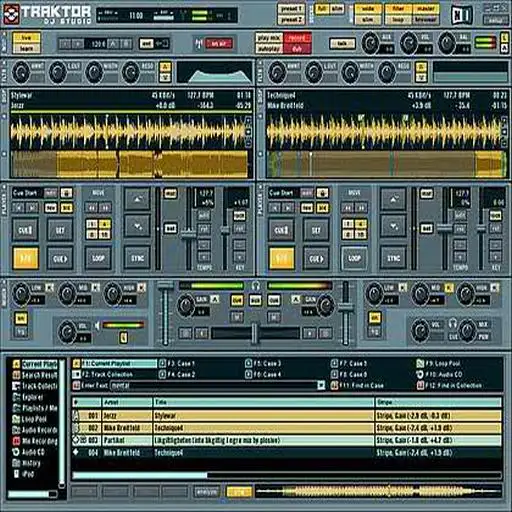The image size is (512, 512).
Task: Toggle the left deck SYNC button
Action: 137,258
